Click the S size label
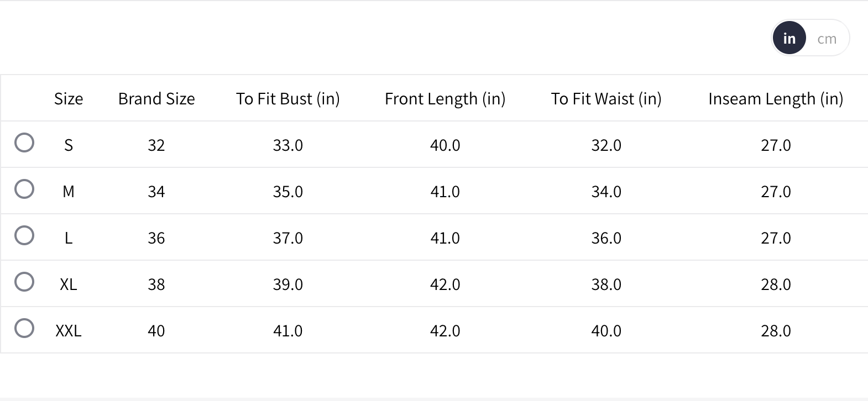This screenshot has height=401, width=868. pyautogui.click(x=69, y=145)
